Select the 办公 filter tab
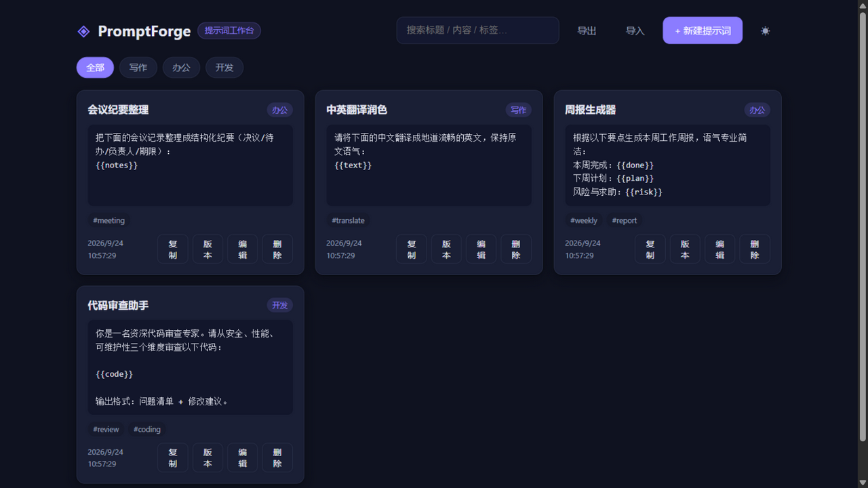 (181, 67)
